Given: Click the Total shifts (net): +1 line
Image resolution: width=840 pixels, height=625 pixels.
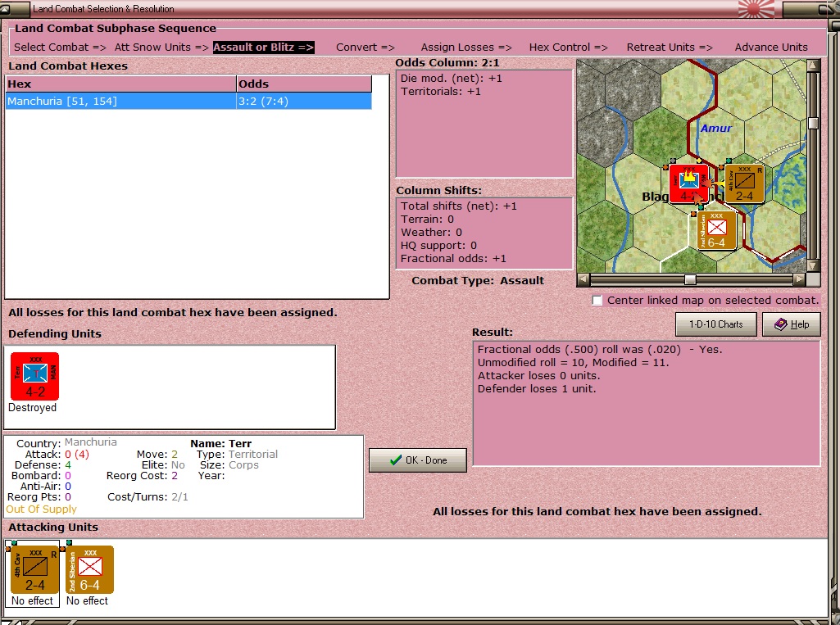Looking at the screenshot, I should click(x=459, y=206).
